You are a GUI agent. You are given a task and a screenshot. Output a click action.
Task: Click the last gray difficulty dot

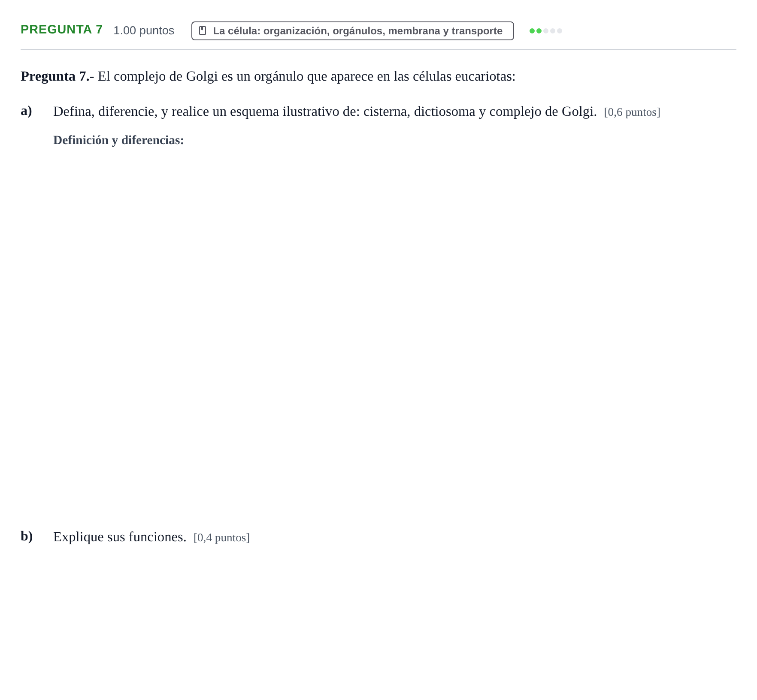click(560, 31)
